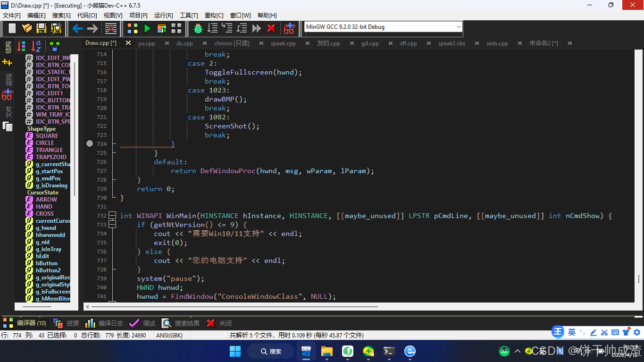
Task: Open the 项目[P] menu
Action: [x=138, y=16]
